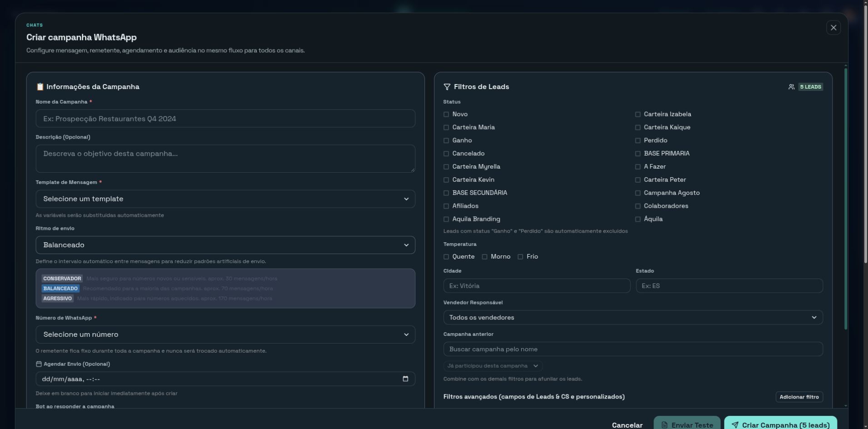Click the dialog's vertical scrollbar
Screen dimensions: 868x429
tap(846, 199)
